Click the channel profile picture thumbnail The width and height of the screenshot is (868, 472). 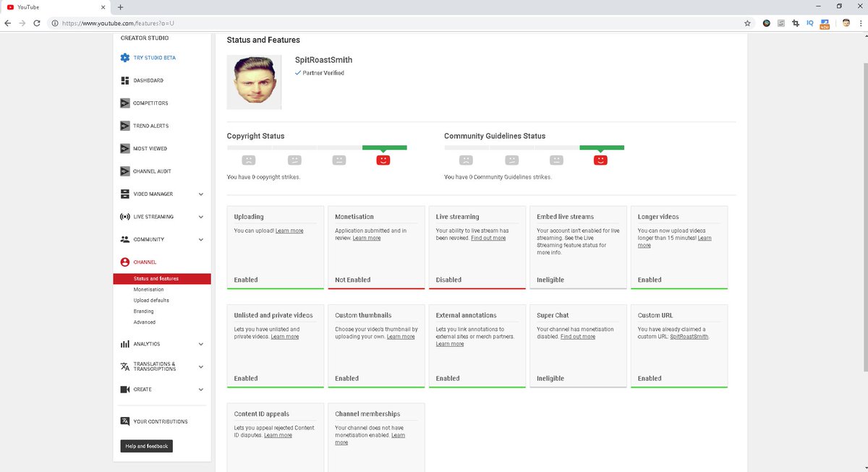pyautogui.click(x=254, y=81)
